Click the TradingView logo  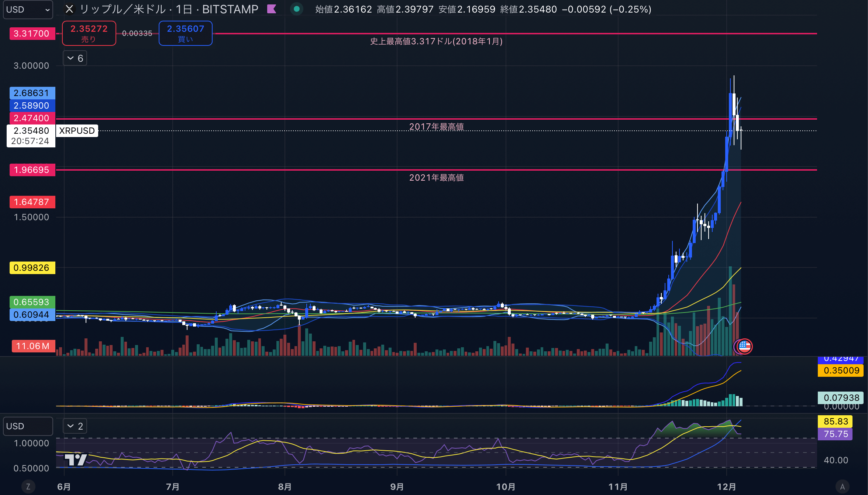coord(75,460)
